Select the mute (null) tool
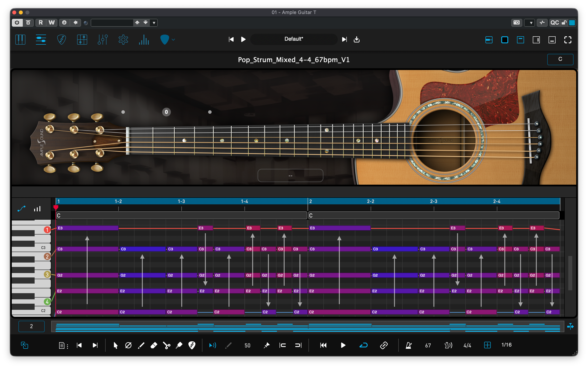588x368 pixels. [x=128, y=345]
